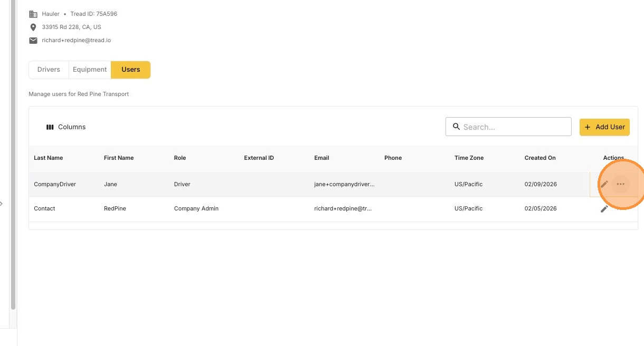
Task: Click the 02/05/2026 created date cell
Action: pyautogui.click(x=541, y=208)
